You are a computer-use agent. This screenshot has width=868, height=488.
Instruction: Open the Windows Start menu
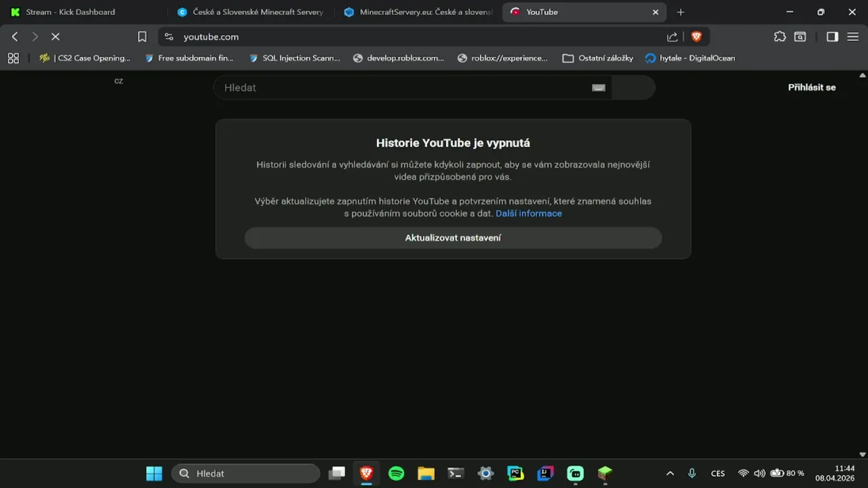pos(155,473)
